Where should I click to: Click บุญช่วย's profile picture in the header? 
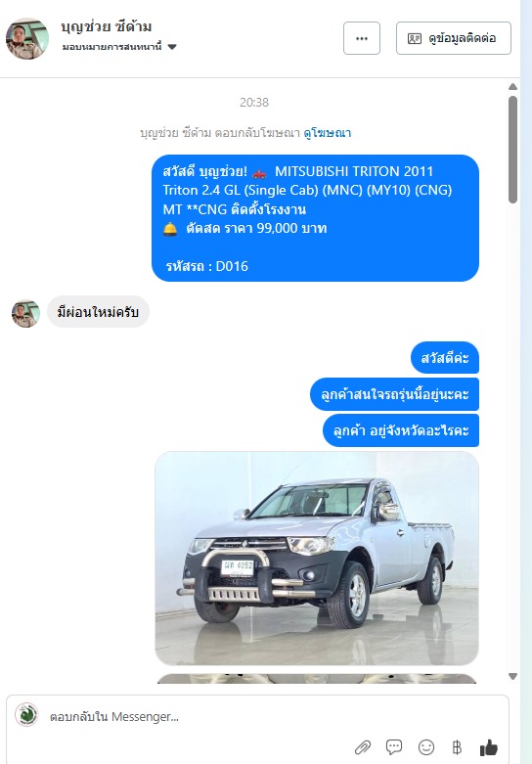point(27,38)
